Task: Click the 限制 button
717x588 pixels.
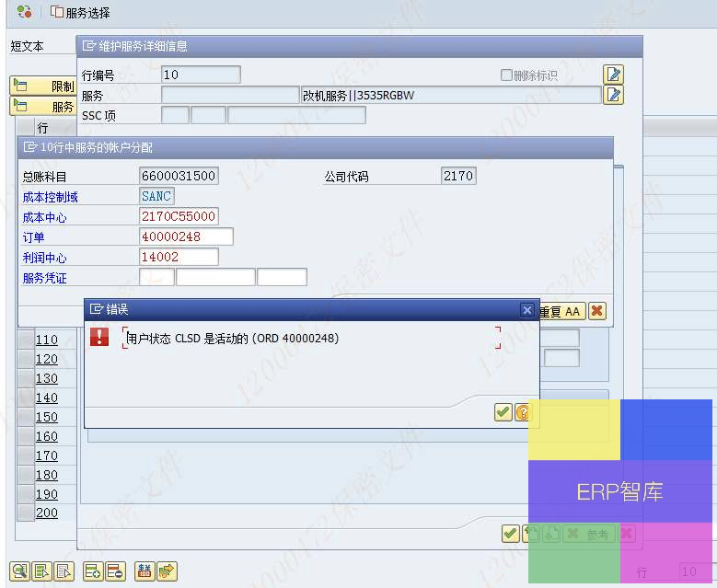Action: pyautogui.click(x=42, y=86)
